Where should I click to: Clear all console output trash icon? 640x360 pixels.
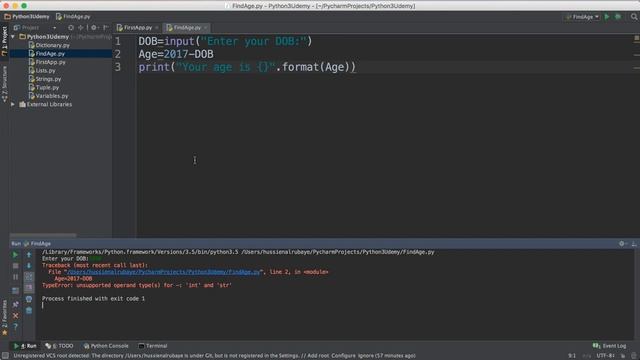pos(29,311)
